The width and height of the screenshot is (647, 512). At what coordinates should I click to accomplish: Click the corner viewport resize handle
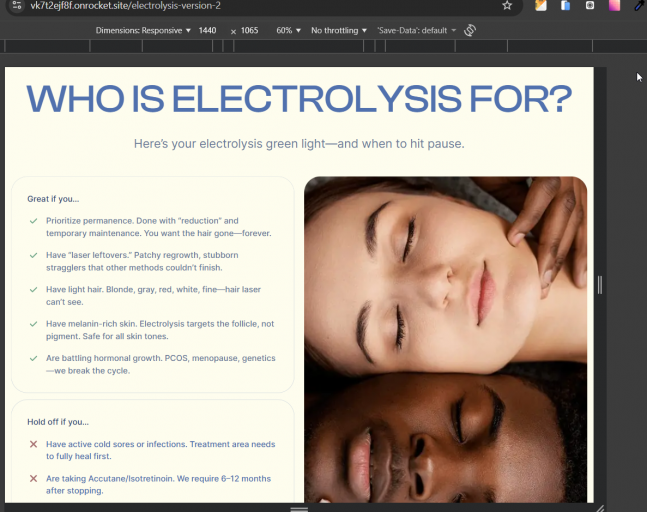[x=600, y=508]
